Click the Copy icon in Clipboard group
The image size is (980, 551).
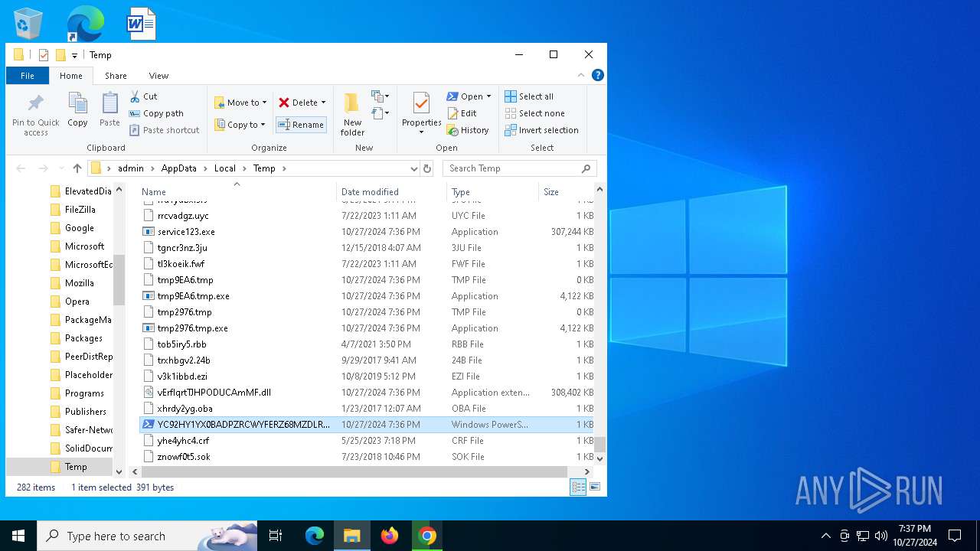[x=77, y=110]
